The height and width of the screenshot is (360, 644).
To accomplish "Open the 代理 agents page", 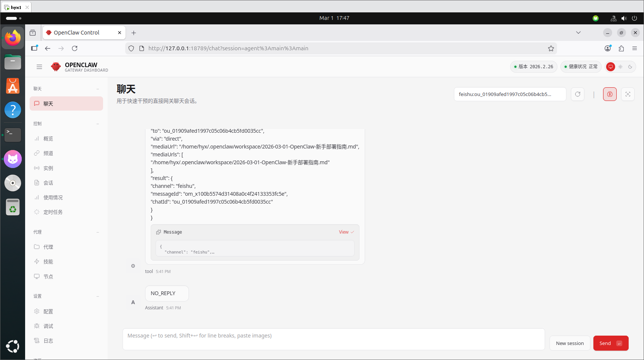I will [66, 247].
